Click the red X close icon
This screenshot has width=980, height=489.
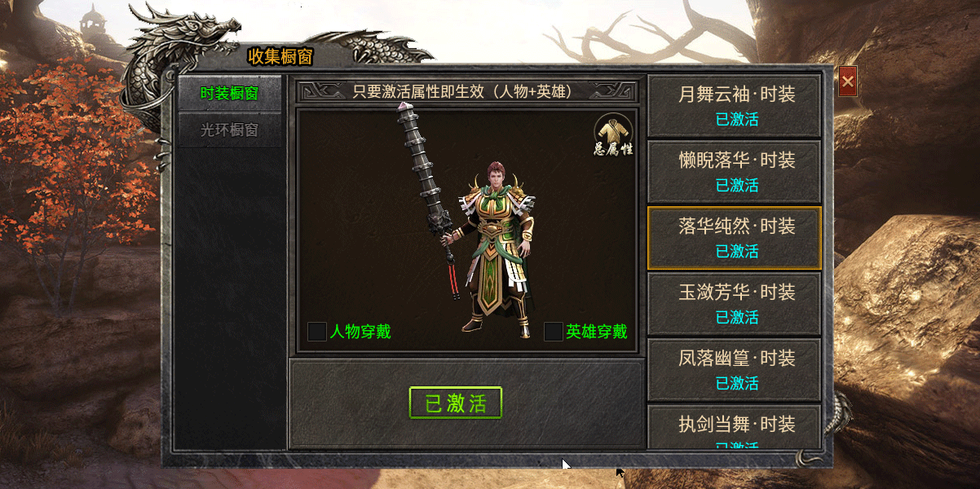(848, 81)
